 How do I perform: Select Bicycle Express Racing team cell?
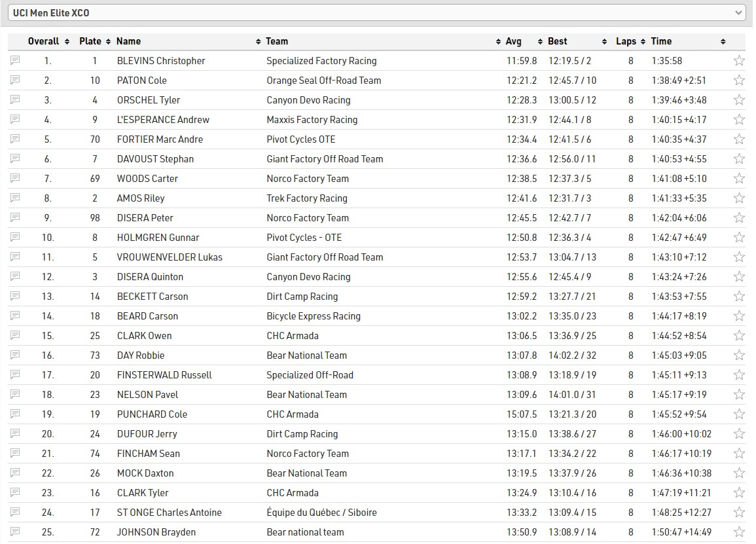(x=314, y=316)
